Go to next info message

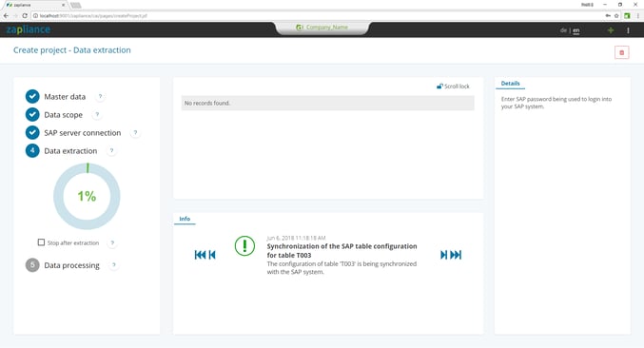(443, 255)
